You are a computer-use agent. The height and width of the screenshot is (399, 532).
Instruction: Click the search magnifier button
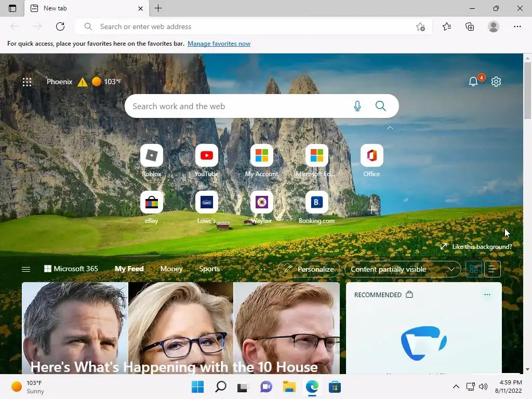(381, 106)
